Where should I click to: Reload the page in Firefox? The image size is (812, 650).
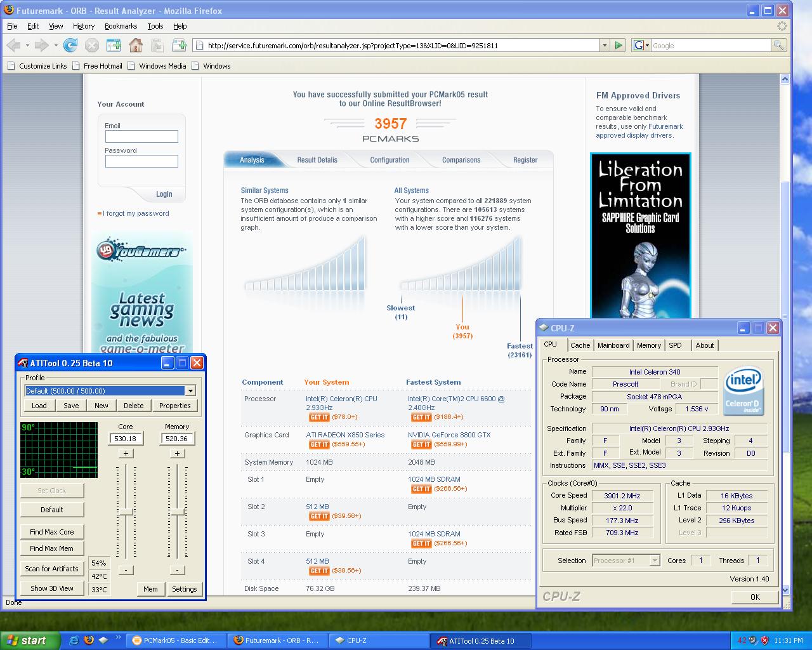[70, 45]
